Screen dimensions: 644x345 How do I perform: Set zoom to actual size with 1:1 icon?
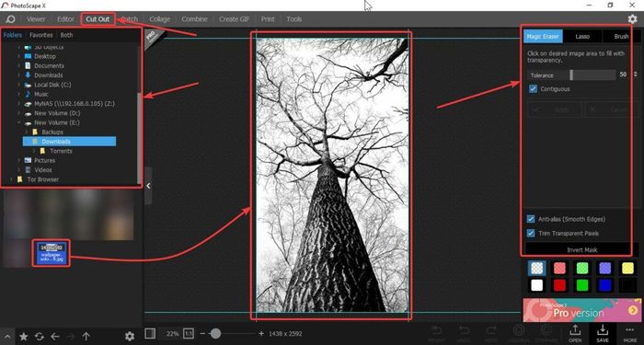coord(188,333)
